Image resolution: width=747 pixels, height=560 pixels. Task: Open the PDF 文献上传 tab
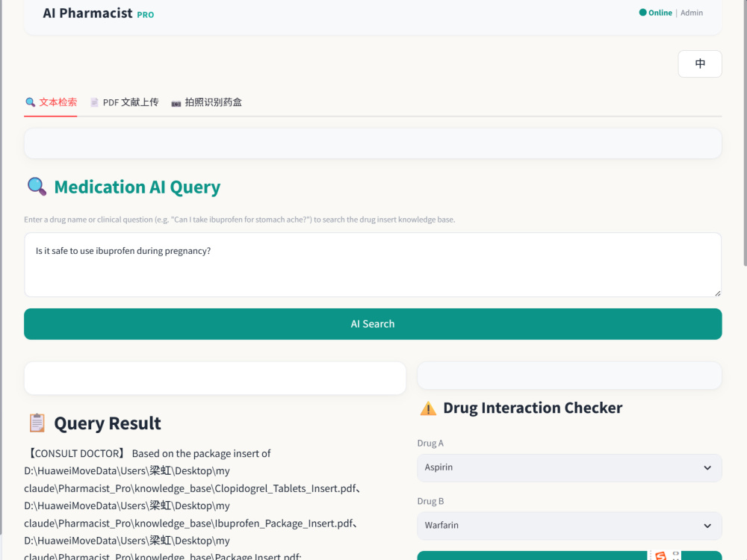(x=124, y=102)
